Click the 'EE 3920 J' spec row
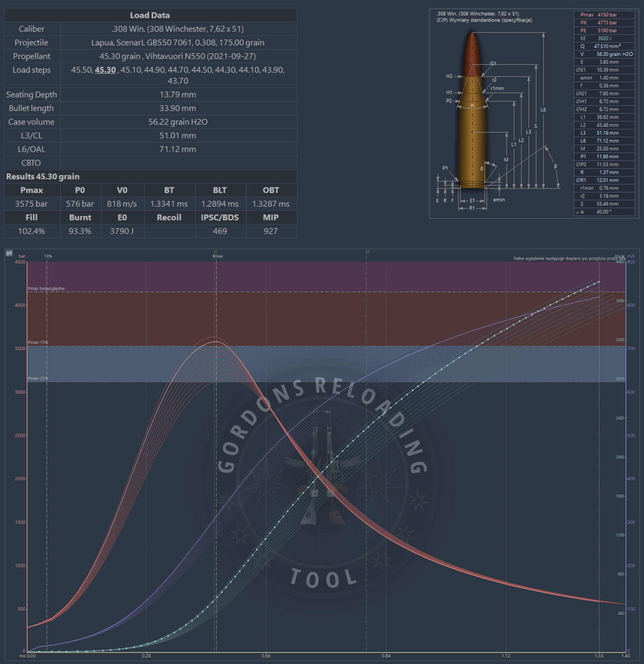Image resolution: width=644 pixels, height=664 pixels. pos(604,38)
